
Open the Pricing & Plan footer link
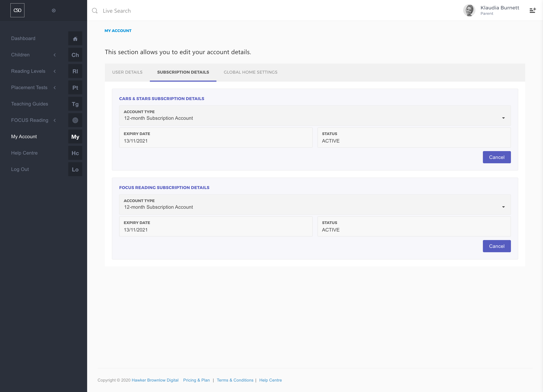point(196,380)
